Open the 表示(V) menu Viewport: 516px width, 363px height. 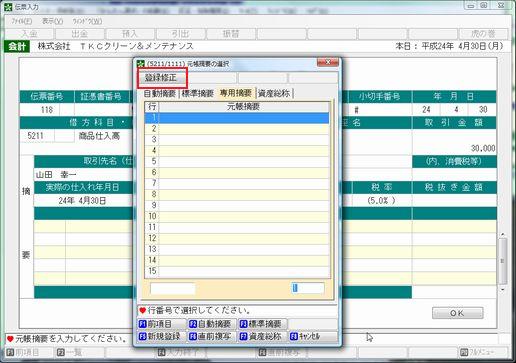(52, 21)
